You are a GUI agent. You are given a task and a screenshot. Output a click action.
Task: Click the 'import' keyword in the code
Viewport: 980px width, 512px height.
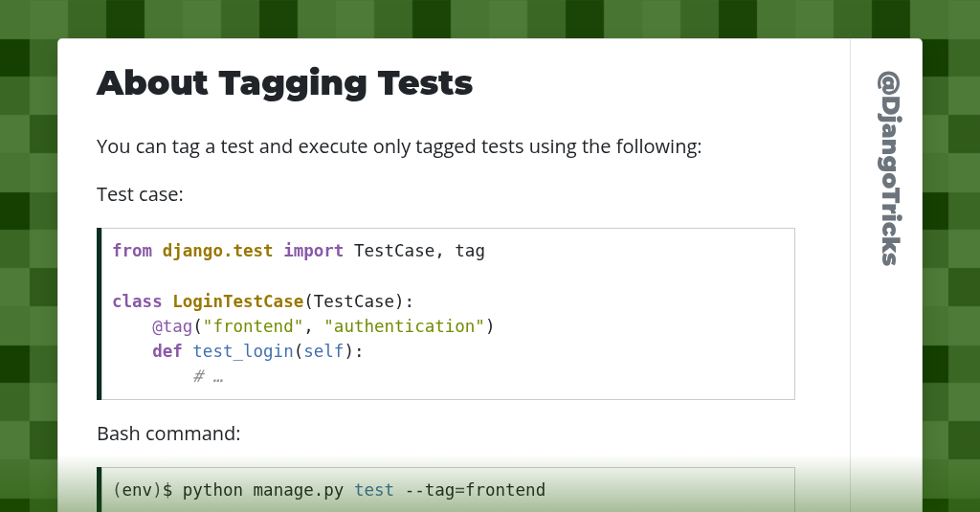pyautogui.click(x=313, y=251)
